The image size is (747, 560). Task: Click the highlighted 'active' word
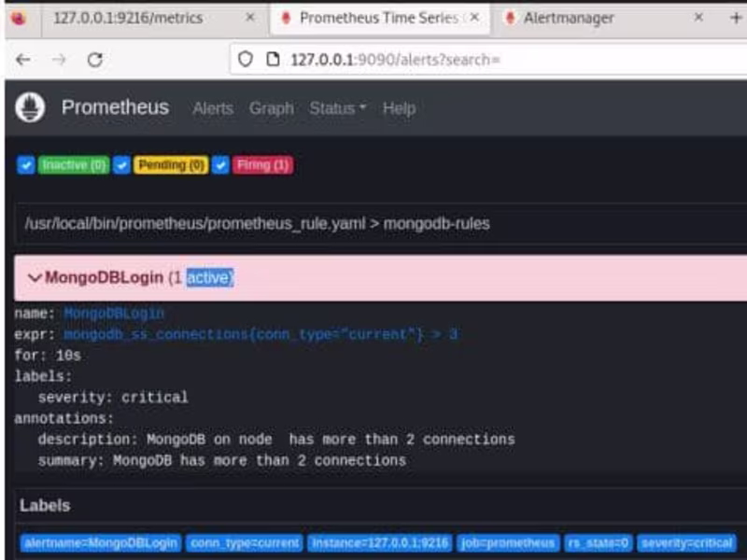pos(209,277)
